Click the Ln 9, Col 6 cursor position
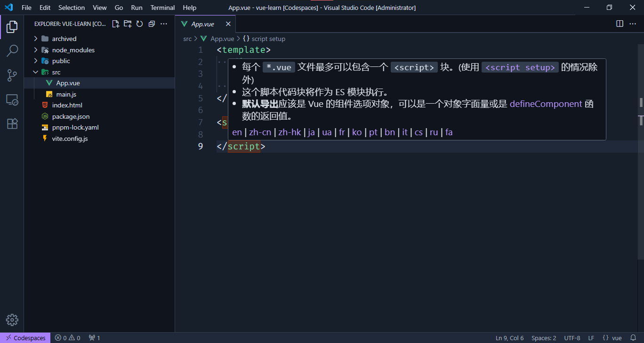This screenshot has height=343, width=644. tap(510, 338)
